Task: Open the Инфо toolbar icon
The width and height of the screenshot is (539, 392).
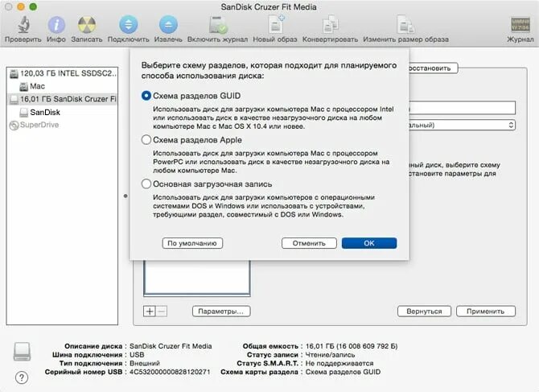Action: click(x=56, y=25)
